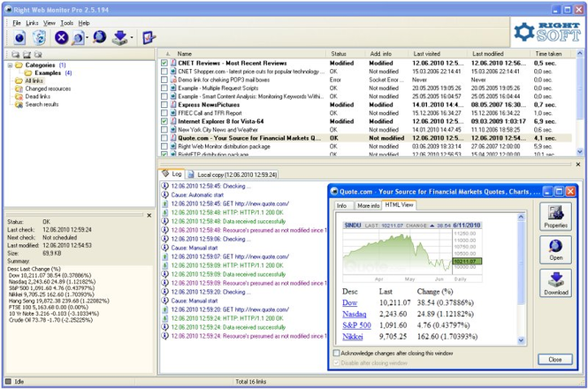Click the Dead links folder icon

click(19, 96)
